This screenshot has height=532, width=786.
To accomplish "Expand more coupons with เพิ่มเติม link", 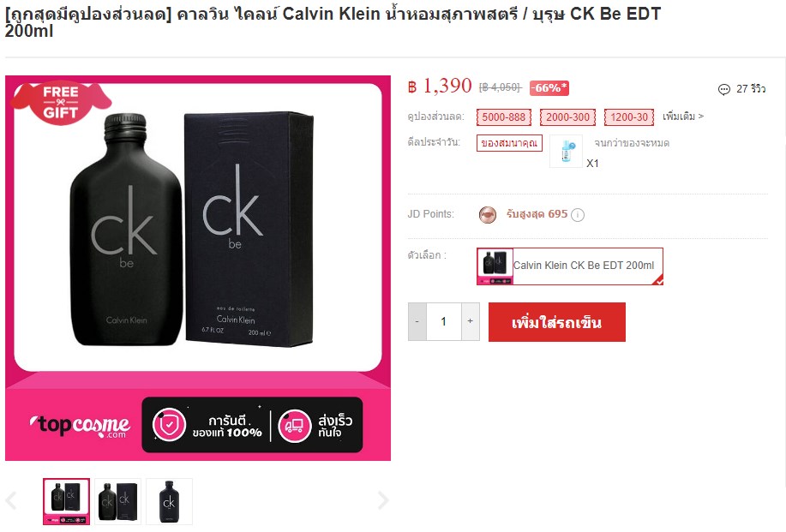I will (x=683, y=117).
